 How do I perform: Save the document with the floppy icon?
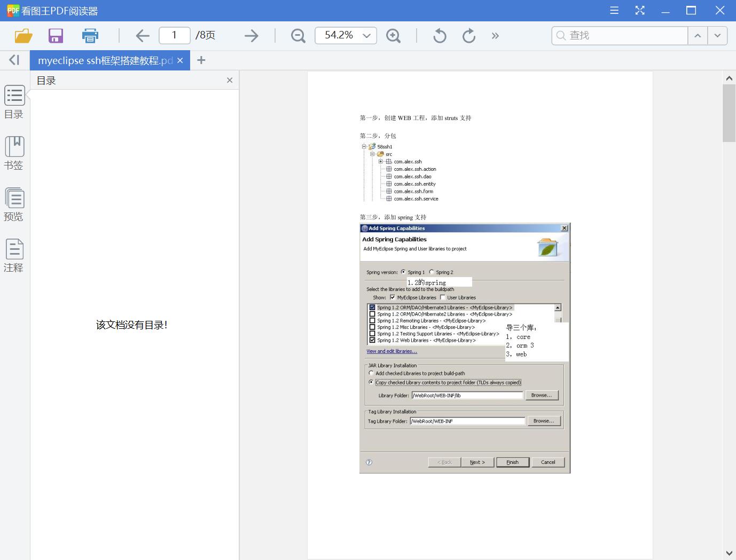(x=56, y=36)
